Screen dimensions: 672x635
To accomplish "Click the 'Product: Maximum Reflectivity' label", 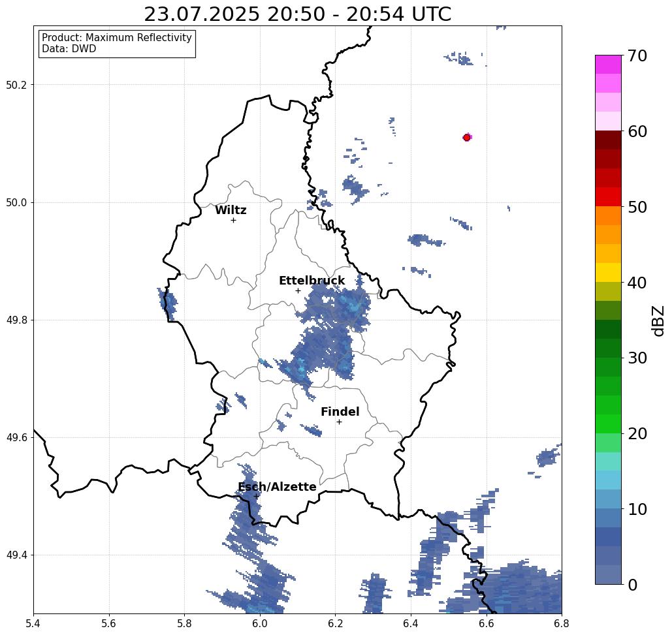I will [x=116, y=38].
